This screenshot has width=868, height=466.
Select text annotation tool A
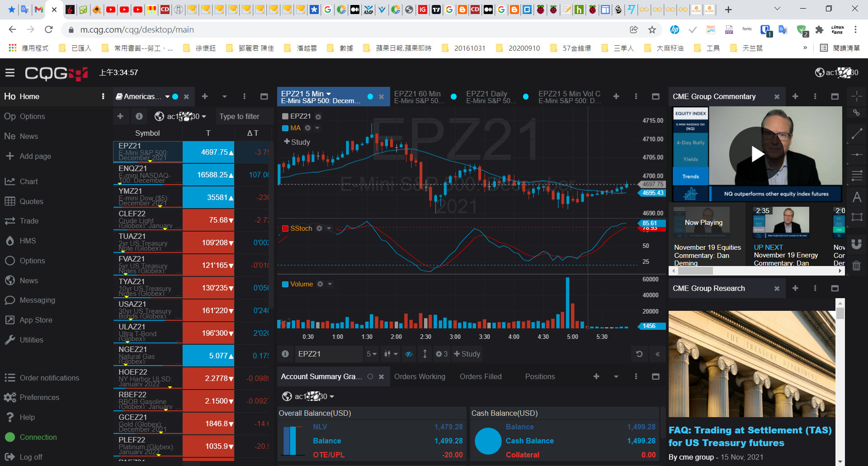click(857, 197)
